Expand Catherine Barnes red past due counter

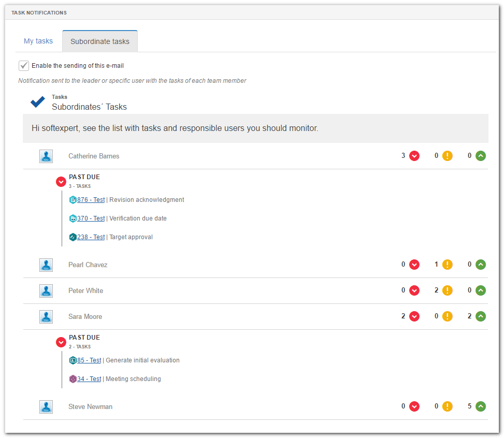pos(414,156)
